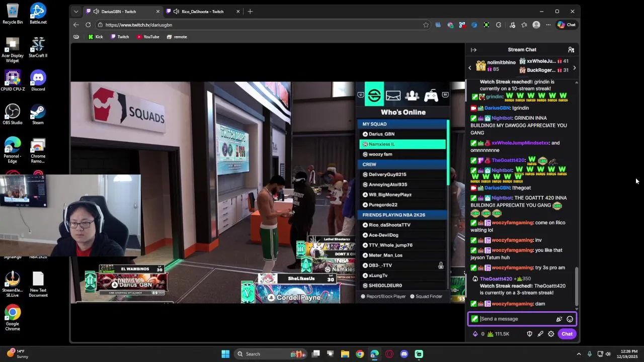Image resolution: width=644 pixels, height=362 pixels.
Task: Open the StarCraft II desktop shortcut
Action: [x=38, y=47]
